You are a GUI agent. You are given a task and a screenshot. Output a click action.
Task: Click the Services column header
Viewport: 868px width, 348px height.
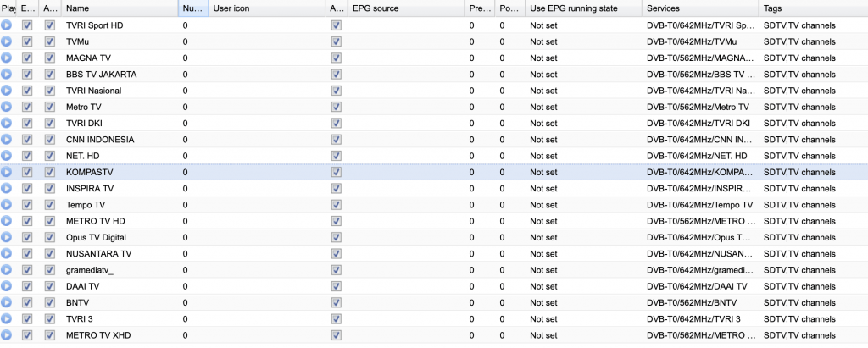pyautogui.click(x=699, y=8)
